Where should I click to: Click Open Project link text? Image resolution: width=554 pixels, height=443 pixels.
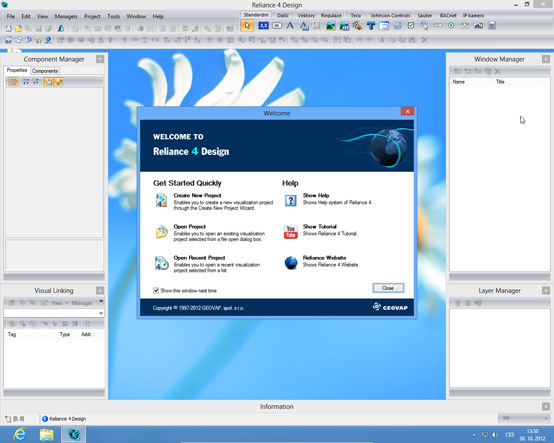point(189,226)
